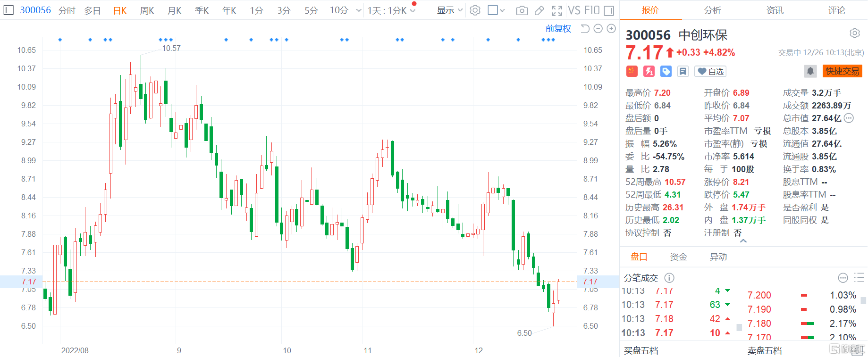The image size is (868, 357).
Task: Select the pencil drawing tool
Action: [539, 10]
